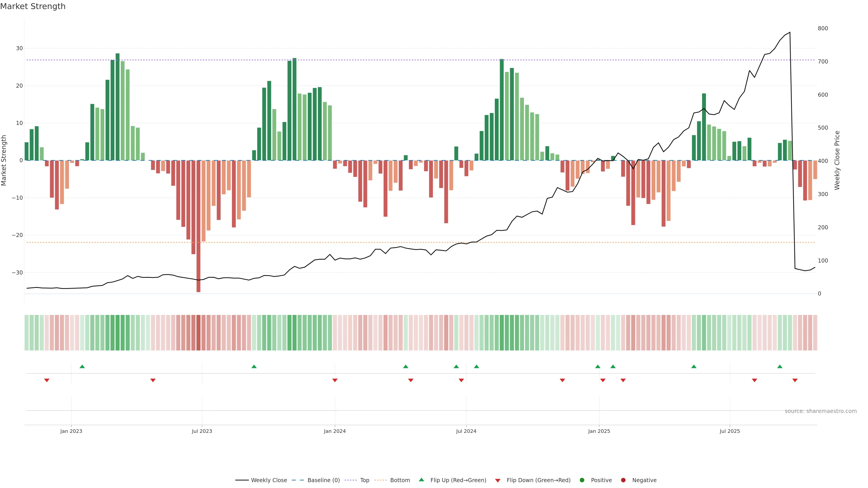Image resolution: width=868 pixels, height=488 pixels.
Task: Click the first green flip-up triangle marker
Action: [82, 366]
